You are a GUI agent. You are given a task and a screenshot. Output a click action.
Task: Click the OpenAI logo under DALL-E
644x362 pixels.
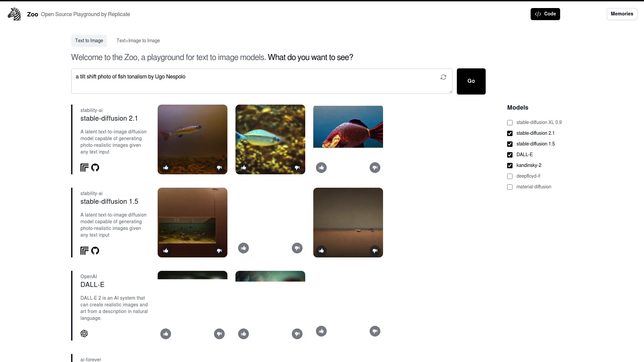click(84, 334)
